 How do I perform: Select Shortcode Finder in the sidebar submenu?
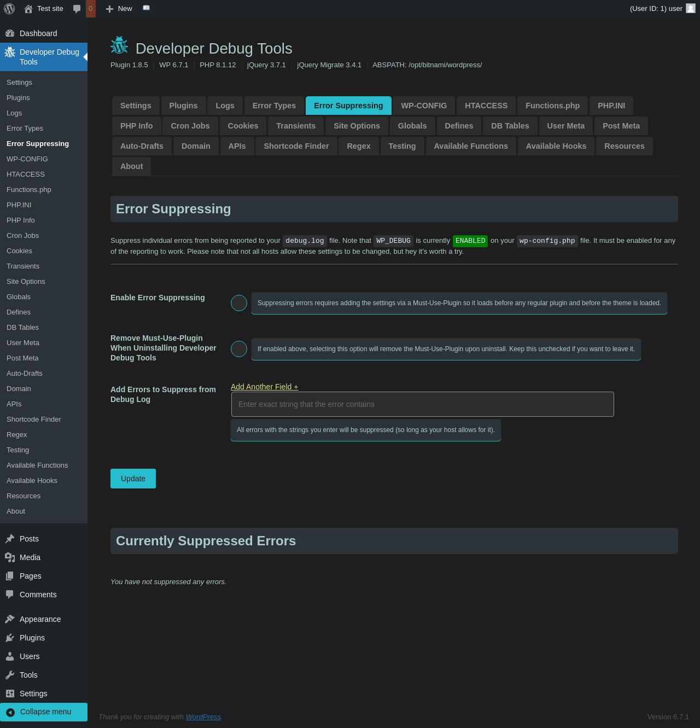click(34, 420)
